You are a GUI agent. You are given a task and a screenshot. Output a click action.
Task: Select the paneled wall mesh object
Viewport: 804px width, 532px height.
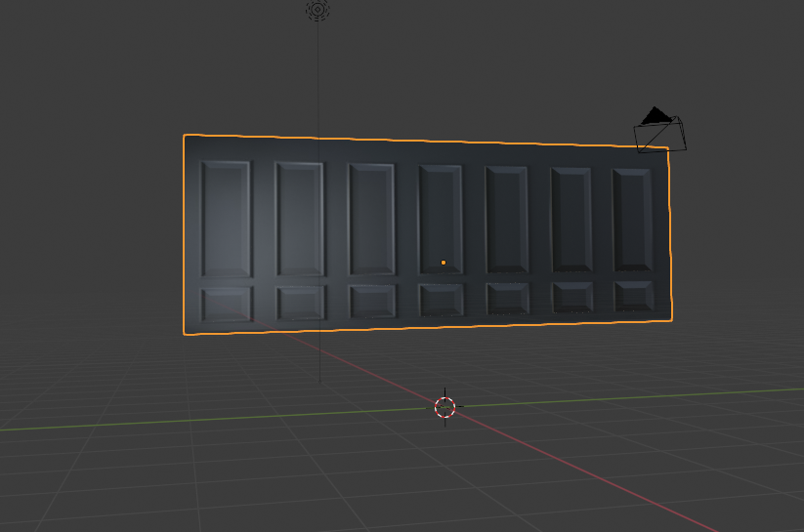click(x=427, y=234)
